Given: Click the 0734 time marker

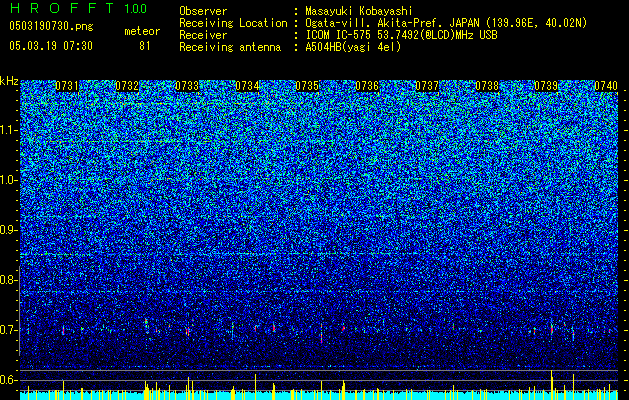Looking at the screenshot, I should (247, 86).
